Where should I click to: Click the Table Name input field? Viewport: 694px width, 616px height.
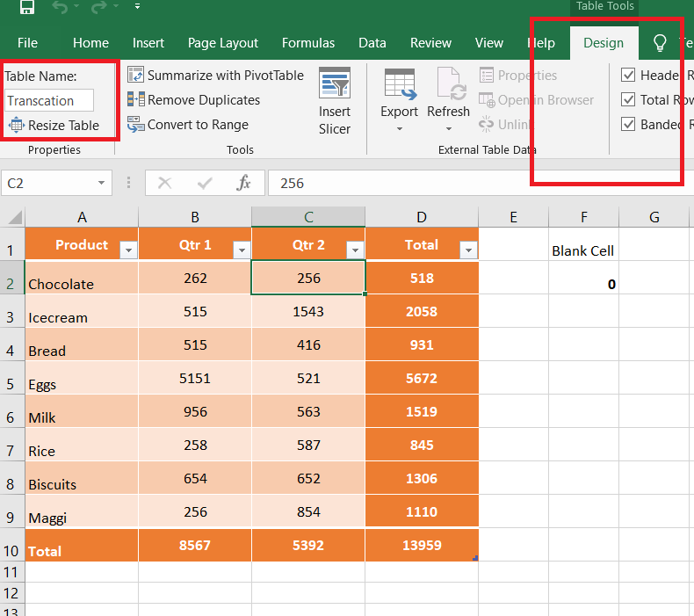[x=49, y=100]
